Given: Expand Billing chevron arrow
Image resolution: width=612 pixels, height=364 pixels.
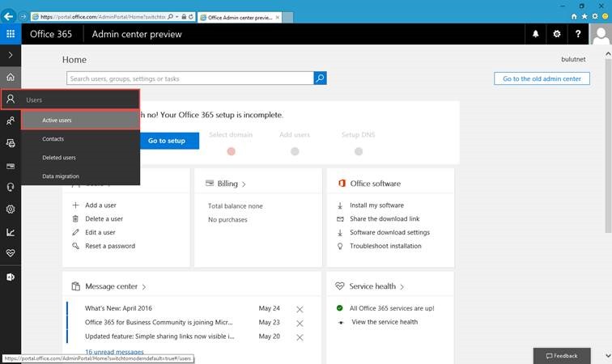Looking at the screenshot, I should click(244, 184).
